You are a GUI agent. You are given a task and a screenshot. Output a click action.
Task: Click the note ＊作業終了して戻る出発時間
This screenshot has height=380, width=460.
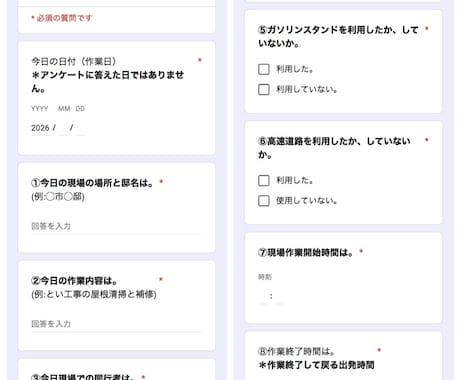tap(316, 365)
